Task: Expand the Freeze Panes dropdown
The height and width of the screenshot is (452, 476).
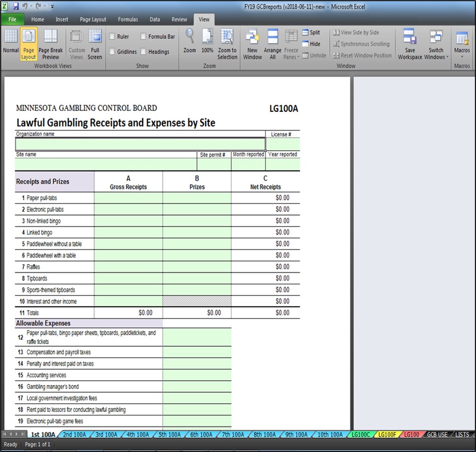Action: (291, 54)
